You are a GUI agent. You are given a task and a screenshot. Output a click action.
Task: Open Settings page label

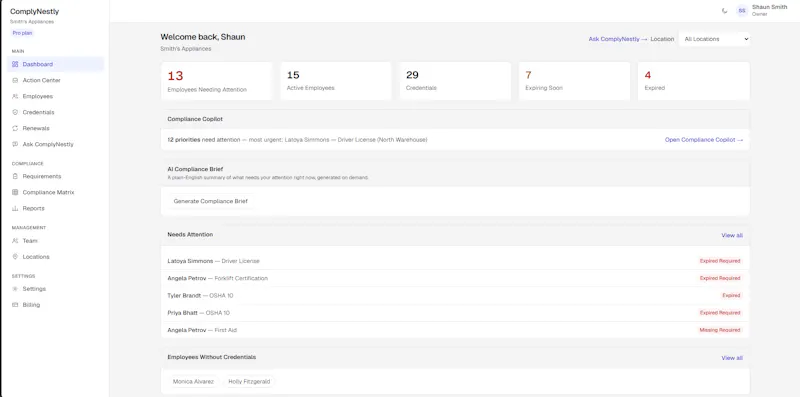34,289
